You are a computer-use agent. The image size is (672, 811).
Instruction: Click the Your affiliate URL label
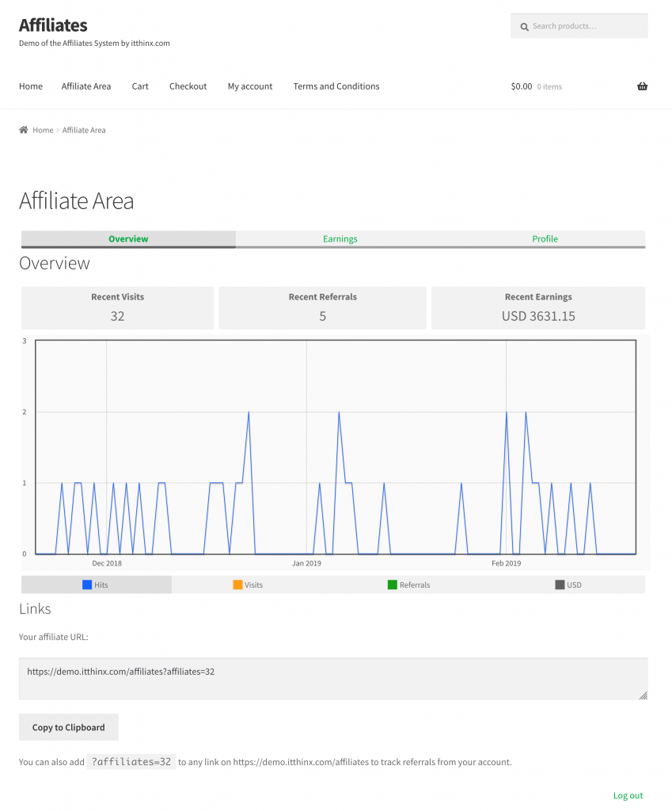coord(54,637)
